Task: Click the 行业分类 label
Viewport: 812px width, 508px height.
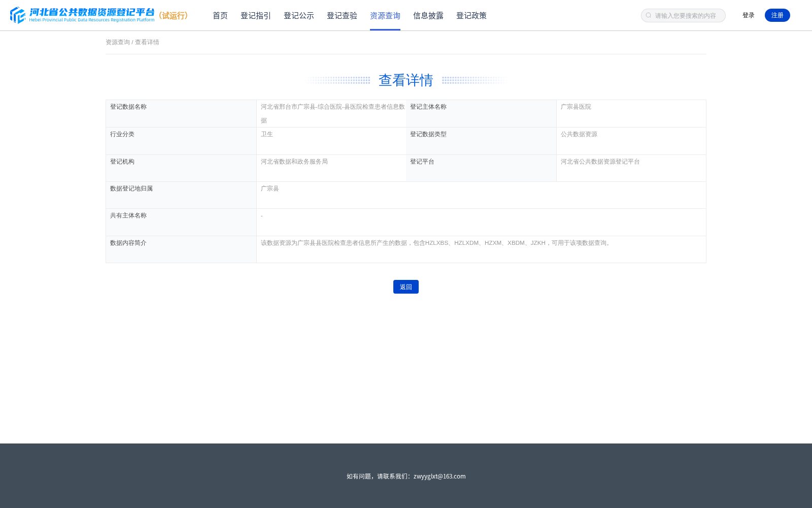Action: click(122, 134)
